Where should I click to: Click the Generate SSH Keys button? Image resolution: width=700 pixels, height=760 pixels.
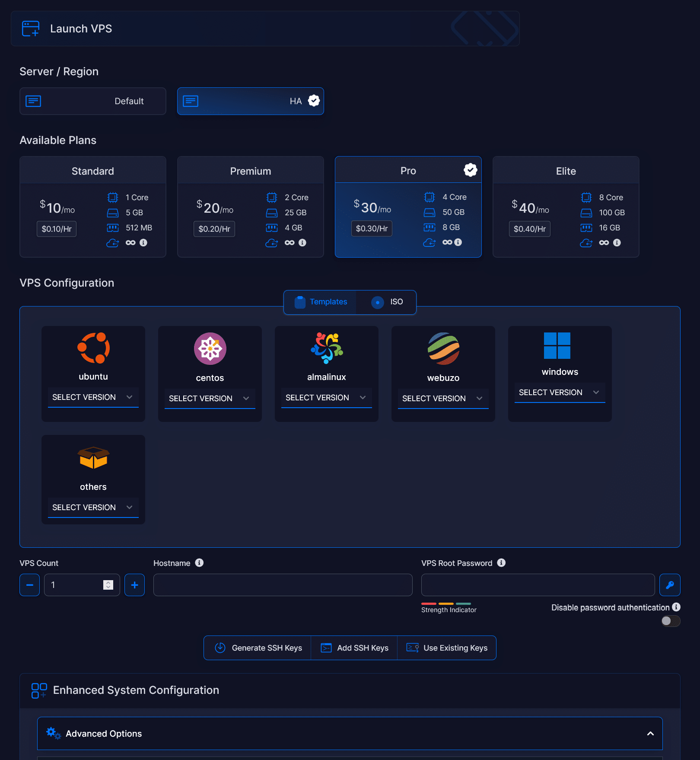[x=258, y=648]
